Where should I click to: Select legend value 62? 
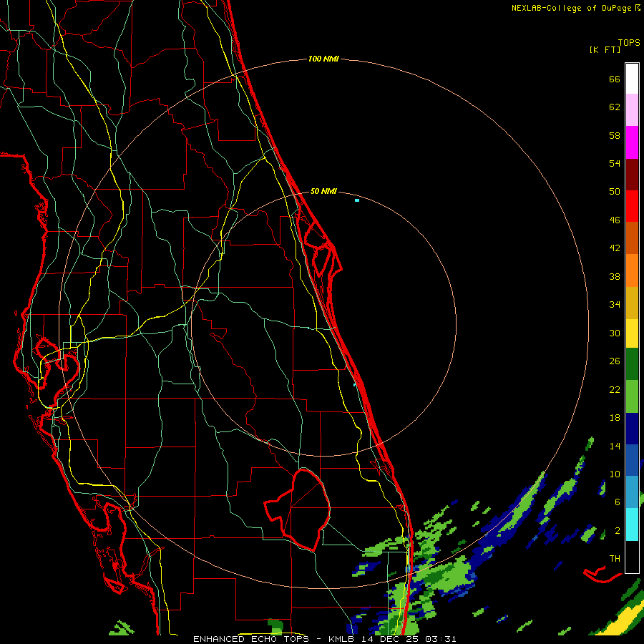[615, 107]
